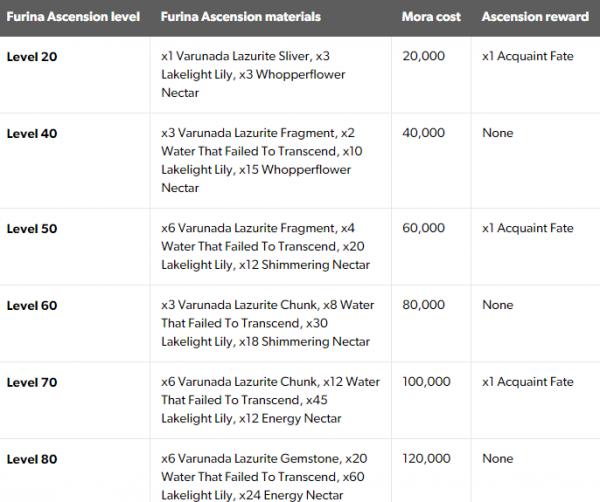This screenshot has width=600, height=502.
Task: Select the Mora cost column header
Action: click(431, 17)
